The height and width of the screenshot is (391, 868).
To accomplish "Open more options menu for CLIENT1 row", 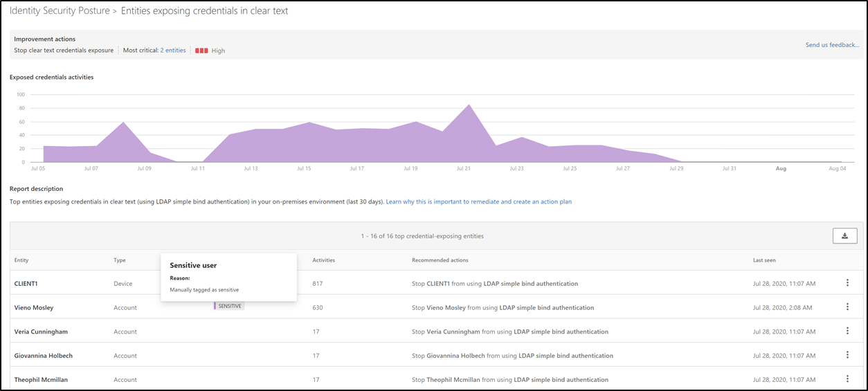I will 847,283.
